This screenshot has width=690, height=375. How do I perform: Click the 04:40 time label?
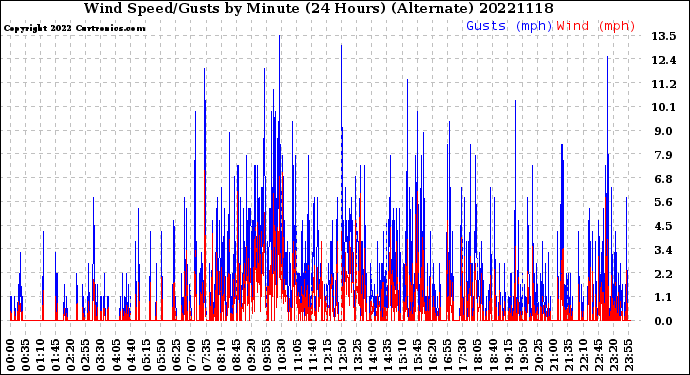pos(131,355)
